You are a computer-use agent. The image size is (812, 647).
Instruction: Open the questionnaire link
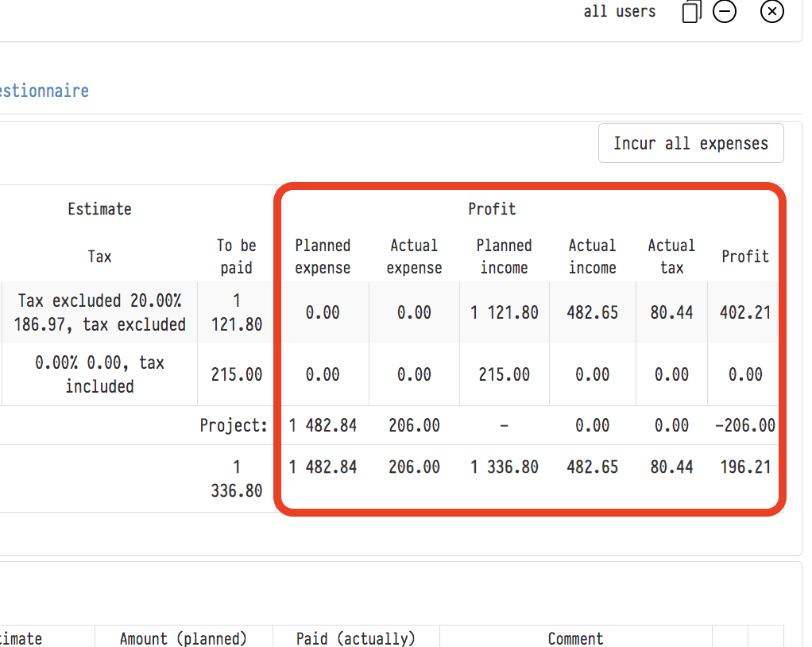(x=44, y=91)
